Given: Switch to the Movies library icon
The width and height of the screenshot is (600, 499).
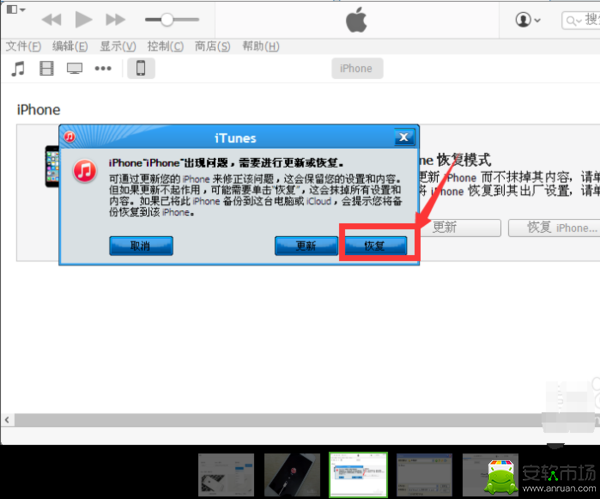Looking at the screenshot, I should 47,68.
